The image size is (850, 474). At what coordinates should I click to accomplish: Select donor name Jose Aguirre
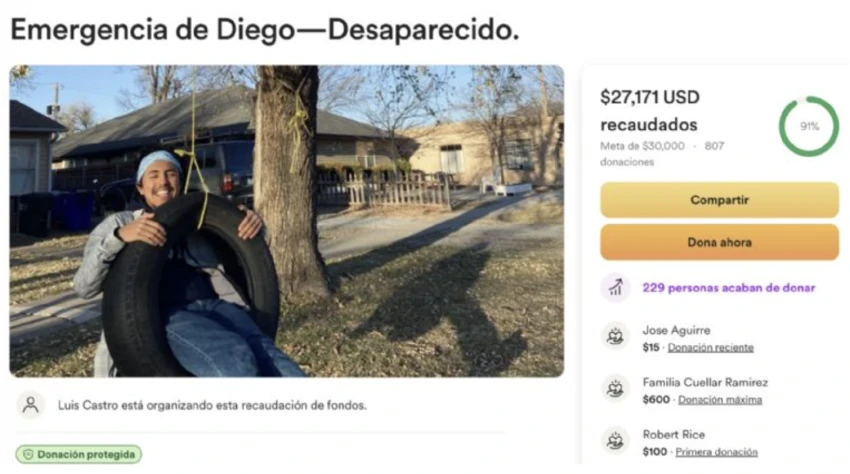676,330
